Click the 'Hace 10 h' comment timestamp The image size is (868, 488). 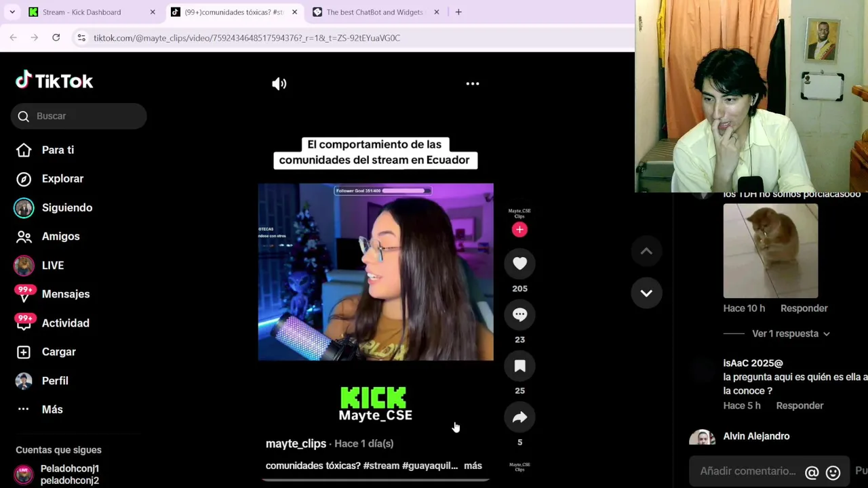744,308
